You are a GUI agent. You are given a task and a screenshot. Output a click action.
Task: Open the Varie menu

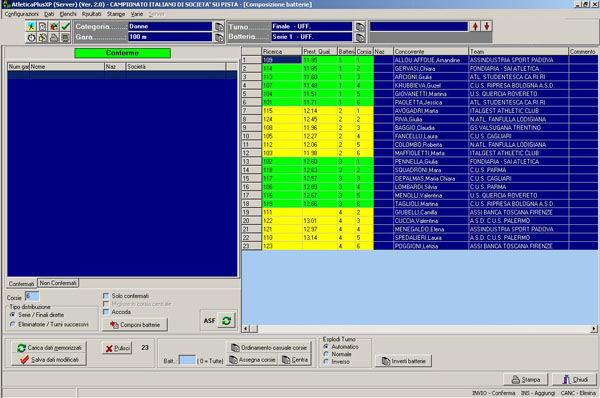137,14
